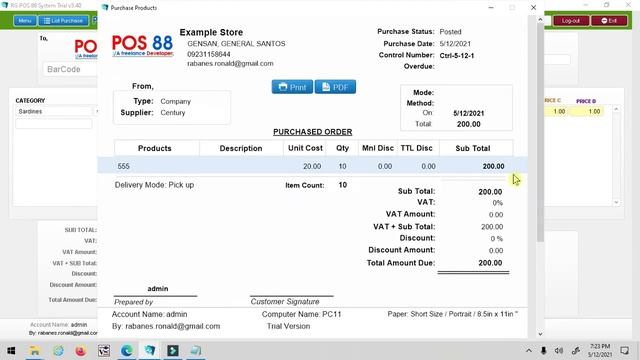Viewport: 640px width, 360px height.
Task: Select the 555 product row in the purchase table
Action: (312, 166)
